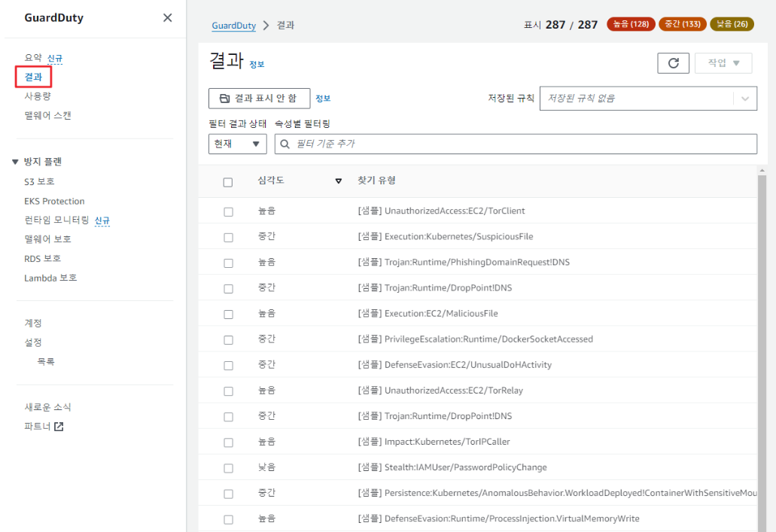Click the external link icon next to 파트너

tap(59, 427)
